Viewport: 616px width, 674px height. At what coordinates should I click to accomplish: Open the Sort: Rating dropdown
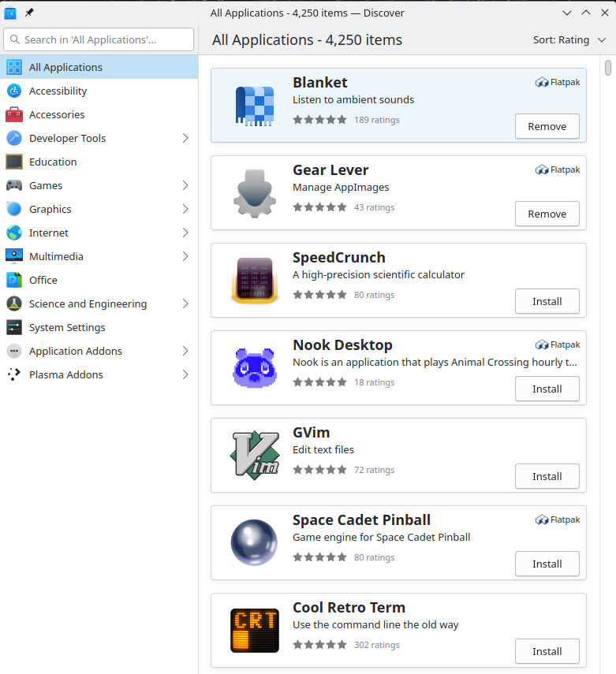569,40
